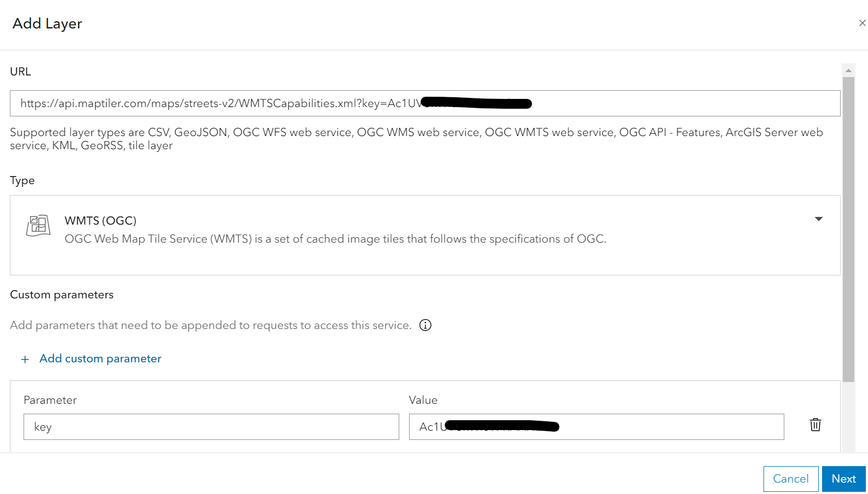Click the Custom parameters heading

(x=62, y=295)
